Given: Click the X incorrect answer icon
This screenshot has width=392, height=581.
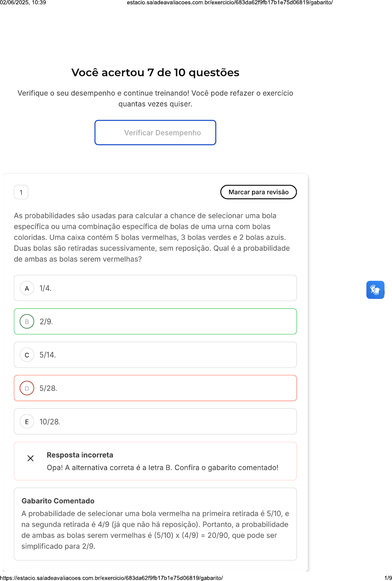Looking at the screenshot, I should click(x=31, y=458).
